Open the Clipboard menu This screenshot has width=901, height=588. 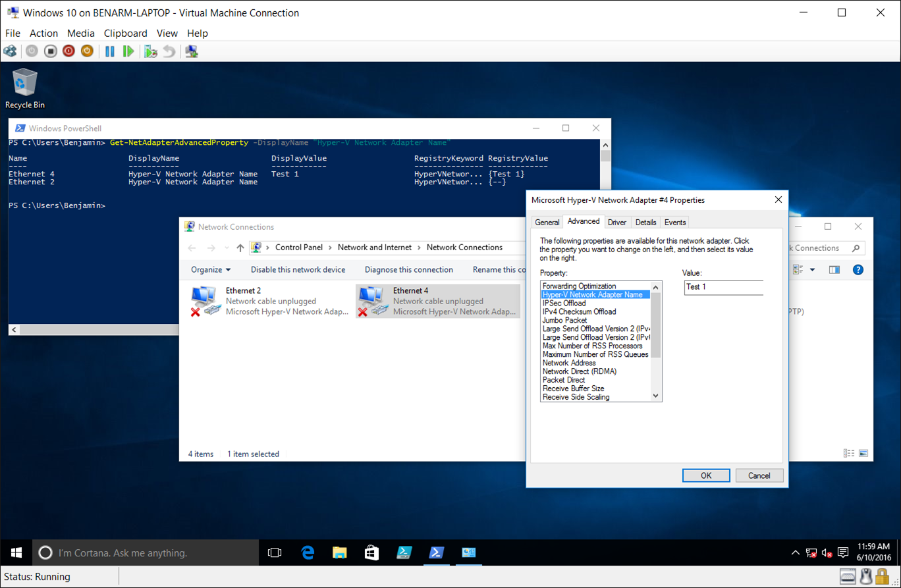pos(126,33)
